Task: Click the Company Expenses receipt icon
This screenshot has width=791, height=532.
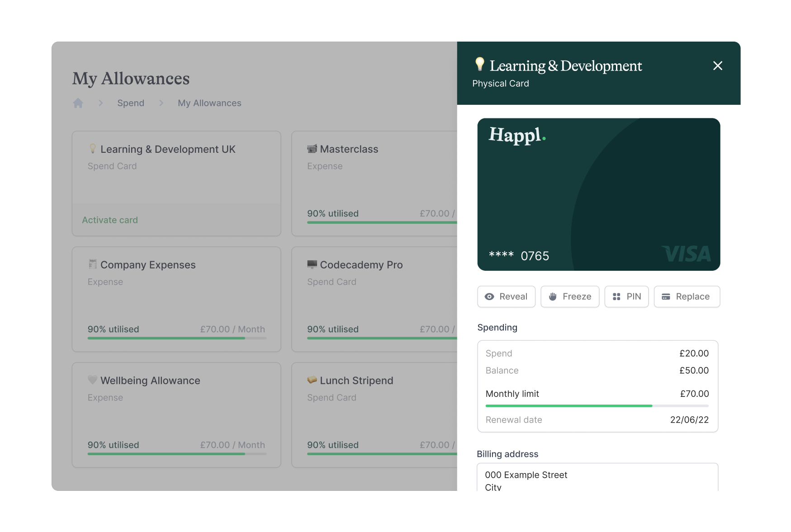Action: click(93, 264)
